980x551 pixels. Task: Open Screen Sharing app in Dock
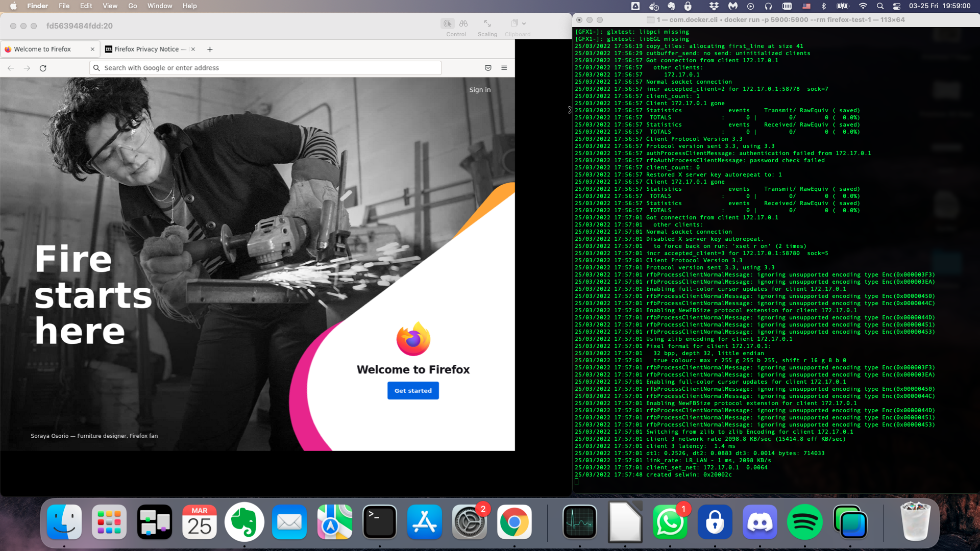850,522
